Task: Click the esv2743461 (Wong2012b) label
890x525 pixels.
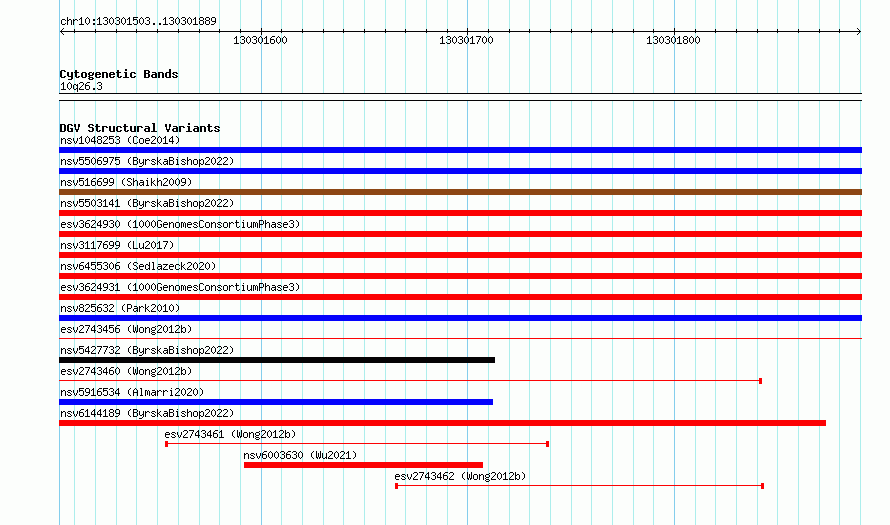Action: click(230, 434)
